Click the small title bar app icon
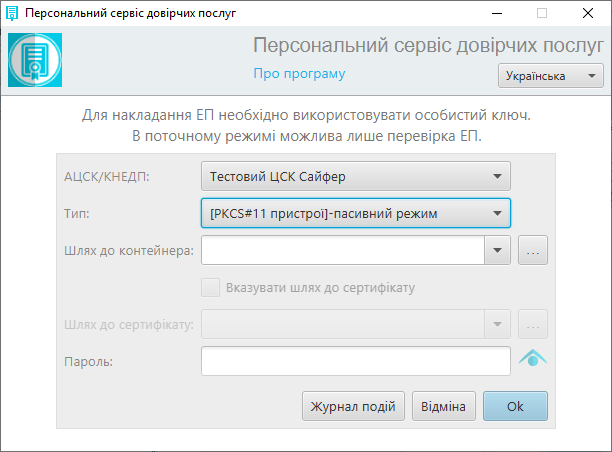The width and height of the screenshot is (612, 452). click(x=12, y=13)
